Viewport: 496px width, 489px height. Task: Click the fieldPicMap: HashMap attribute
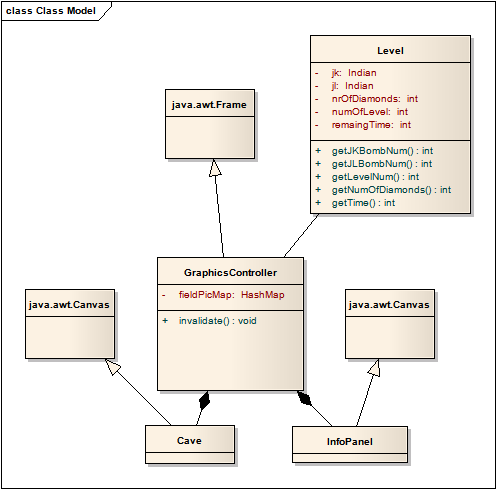(232, 295)
